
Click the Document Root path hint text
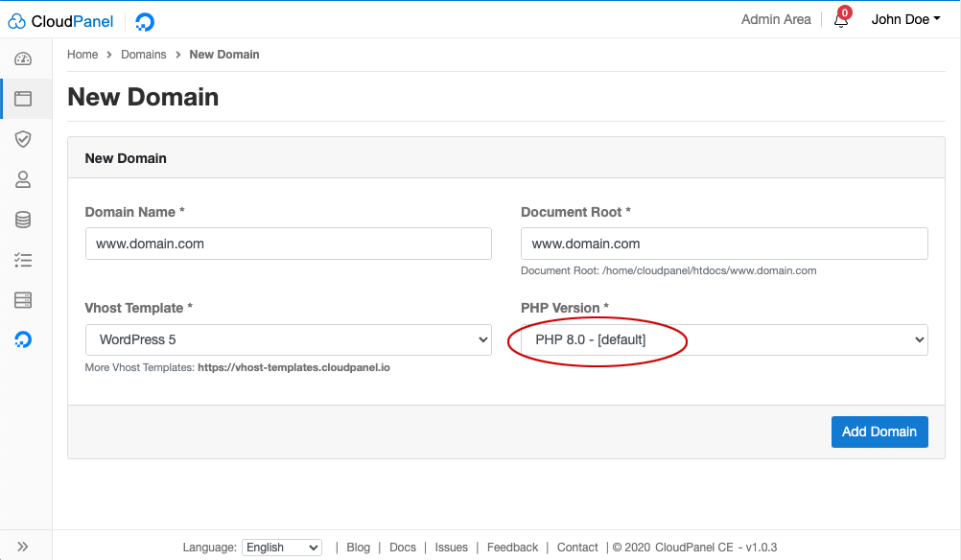click(668, 270)
